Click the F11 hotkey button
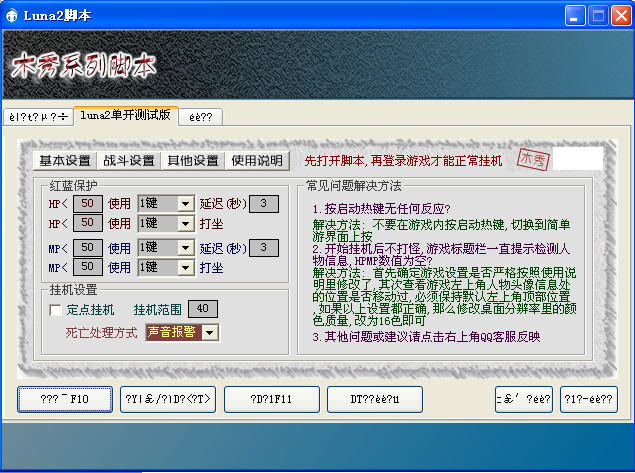635x473 pixels. pyautogui.click(x=272, y=399)
